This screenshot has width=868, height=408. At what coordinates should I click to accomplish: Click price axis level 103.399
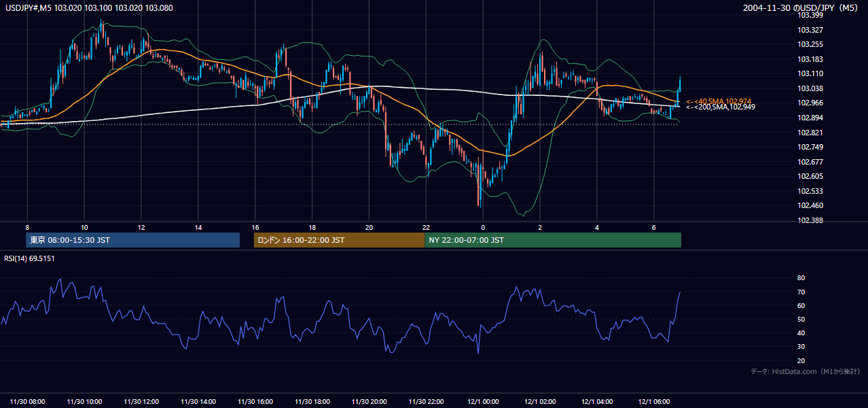point(810,15)
